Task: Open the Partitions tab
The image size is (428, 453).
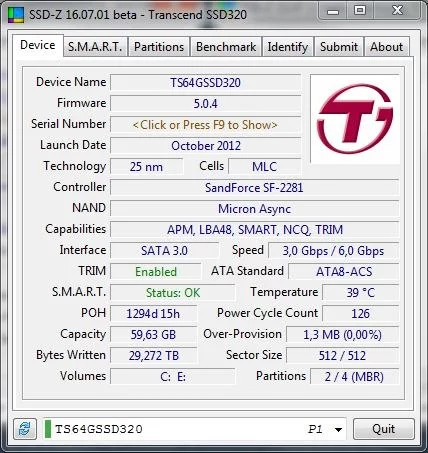Action: coord(159,47)
